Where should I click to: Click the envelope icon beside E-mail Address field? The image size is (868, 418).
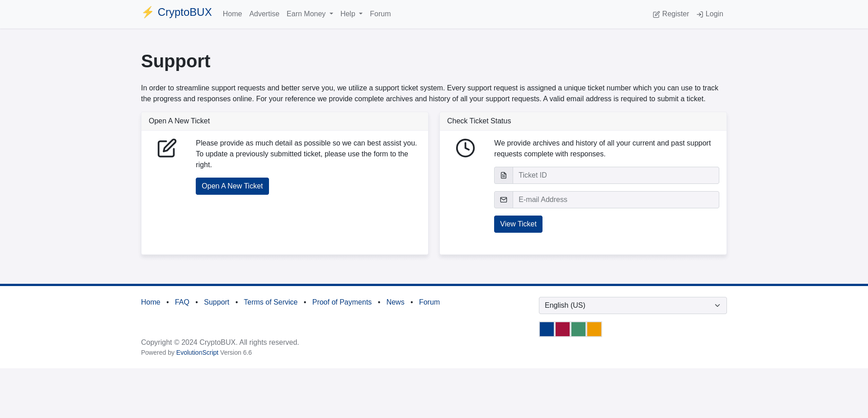click(503, 199)
